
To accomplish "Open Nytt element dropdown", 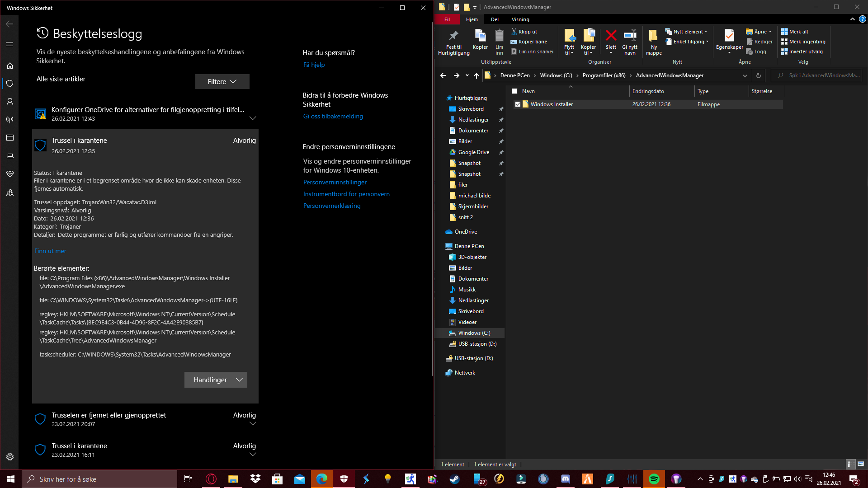I will pyautogui.click(x=686, y=32).
